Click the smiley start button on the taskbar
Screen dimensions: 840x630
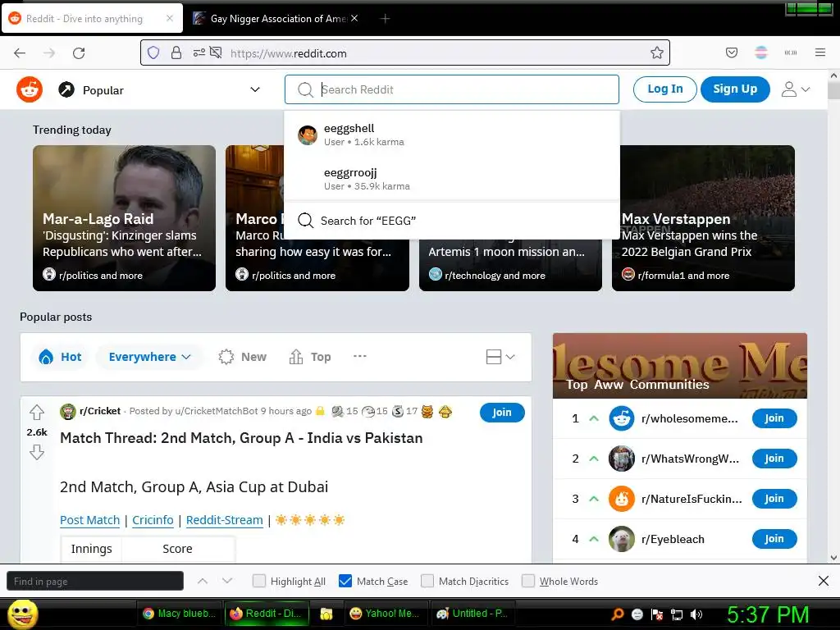pyautogui.click(x=22, y=614)
